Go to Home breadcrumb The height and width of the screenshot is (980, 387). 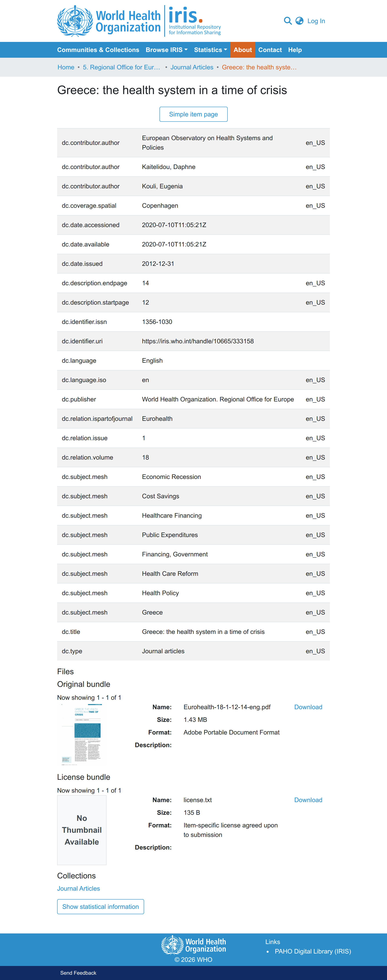[66, 67]
